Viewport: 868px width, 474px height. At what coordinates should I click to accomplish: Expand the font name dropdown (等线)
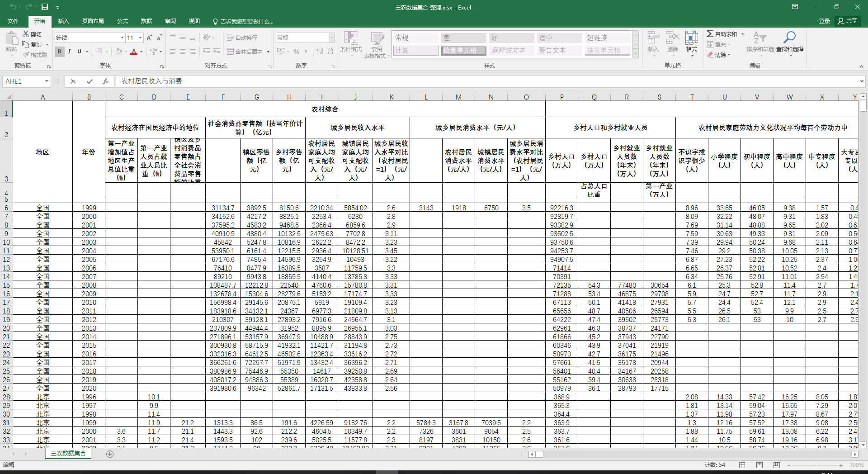122,38
